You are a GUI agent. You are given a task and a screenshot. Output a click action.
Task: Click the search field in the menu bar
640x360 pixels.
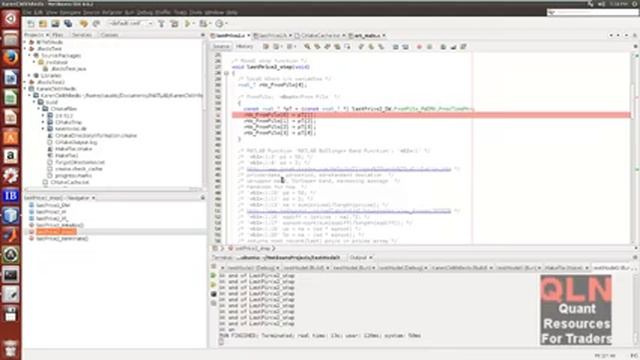tap(592, 13)
